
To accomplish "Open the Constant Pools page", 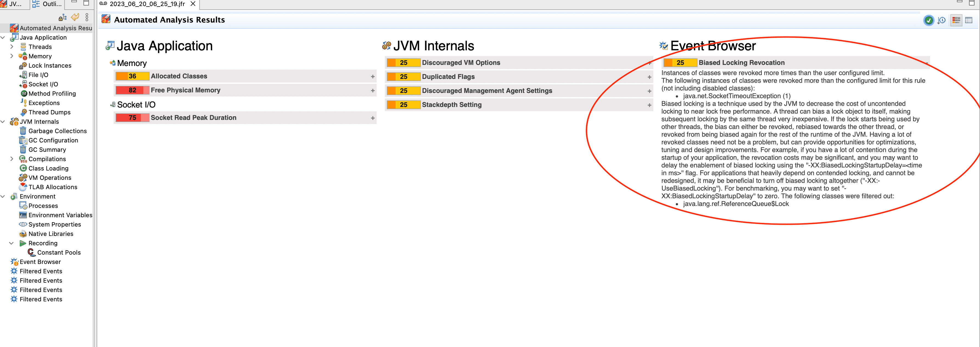I will (x=58, y=252).
